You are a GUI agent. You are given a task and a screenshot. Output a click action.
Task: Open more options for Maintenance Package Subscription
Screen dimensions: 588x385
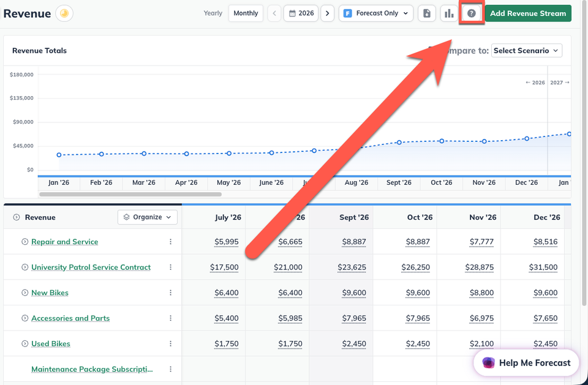(171, 369)
